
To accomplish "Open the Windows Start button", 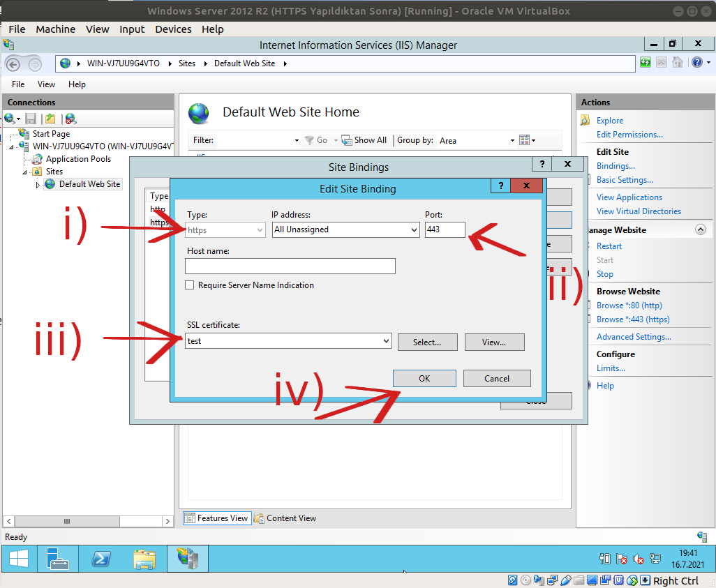I will coord(19,558).
